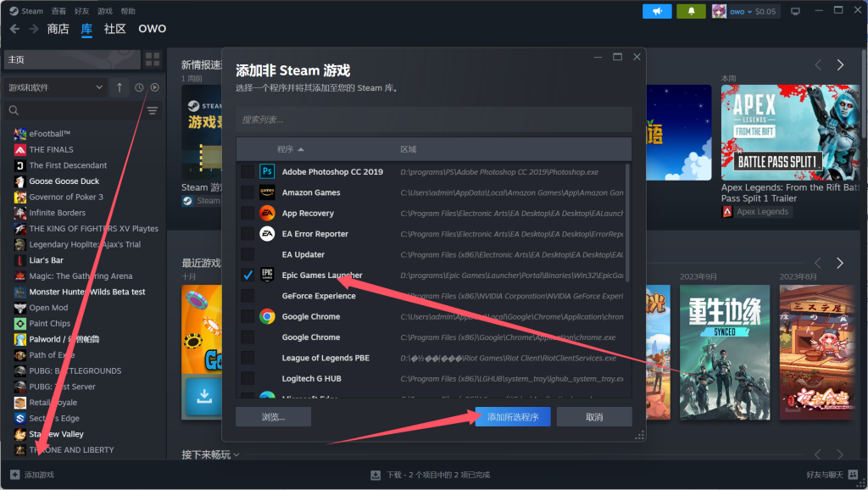Click the announcements megaphone icon

[x=657, y=11]
